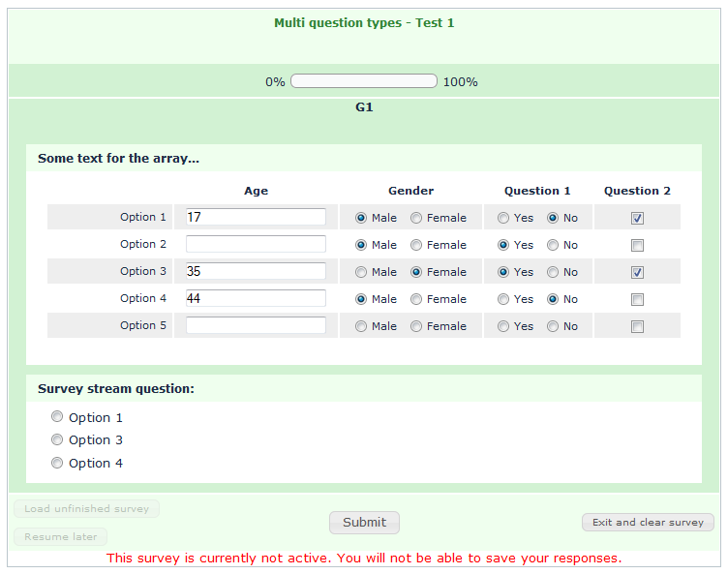Screen dimensions: 728x574
Task: Select Female for Option 1 gender
Action: pyautogui.click(x=416, y=218)
